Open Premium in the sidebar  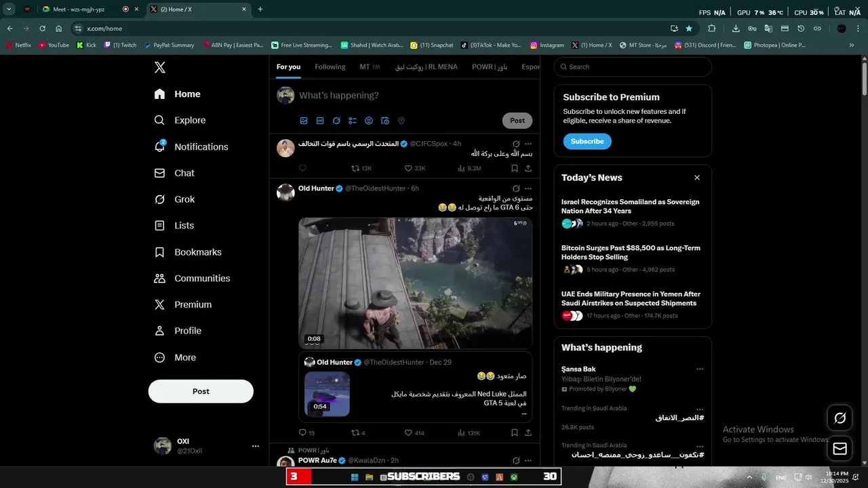tap(184, 305)
